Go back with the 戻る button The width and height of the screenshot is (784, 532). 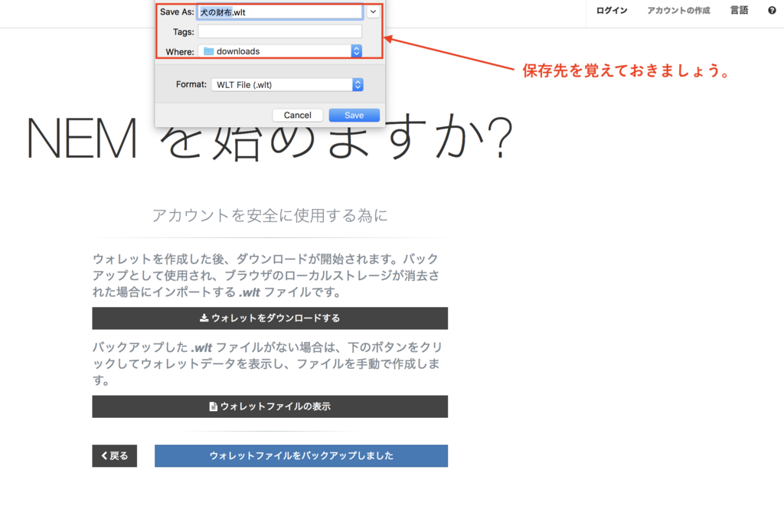[x=115, y=456]
